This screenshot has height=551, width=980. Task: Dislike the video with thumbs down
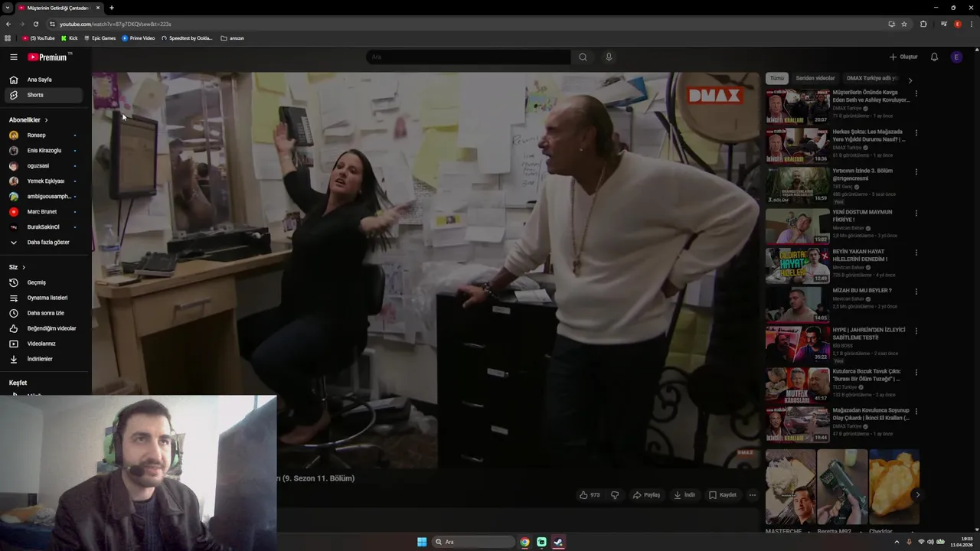614,495
